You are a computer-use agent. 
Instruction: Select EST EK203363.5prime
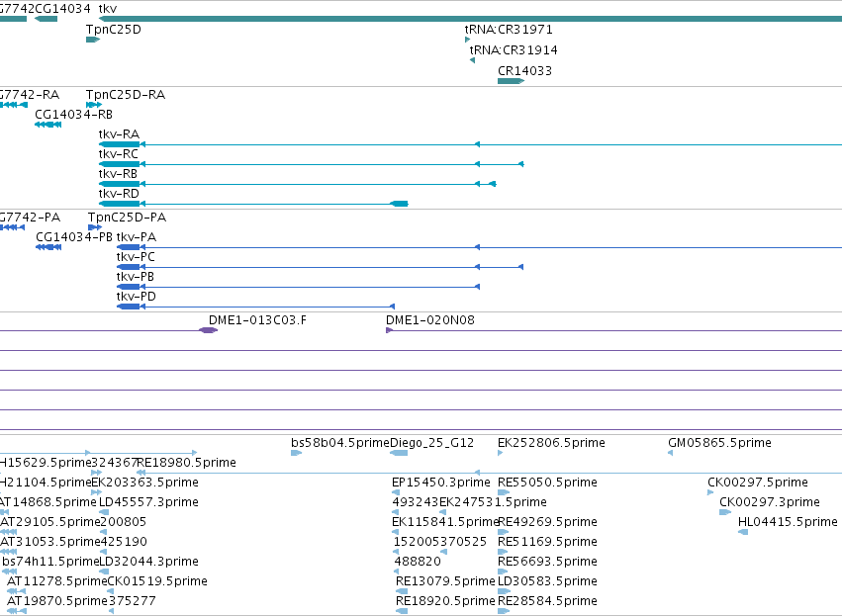tap(145, 483)
